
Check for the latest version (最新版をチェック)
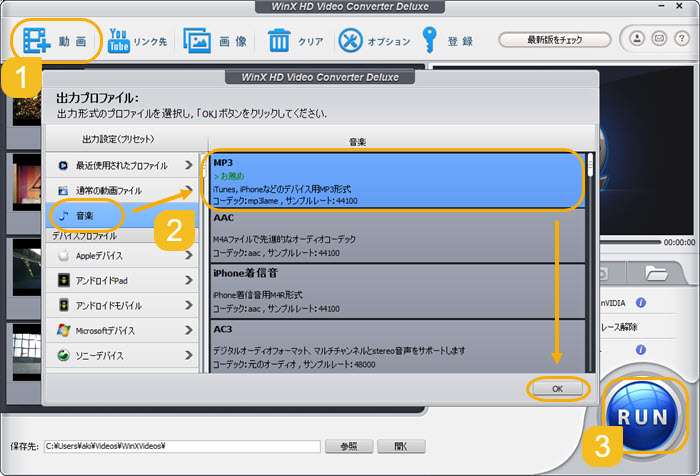click(x=554, y=40)
